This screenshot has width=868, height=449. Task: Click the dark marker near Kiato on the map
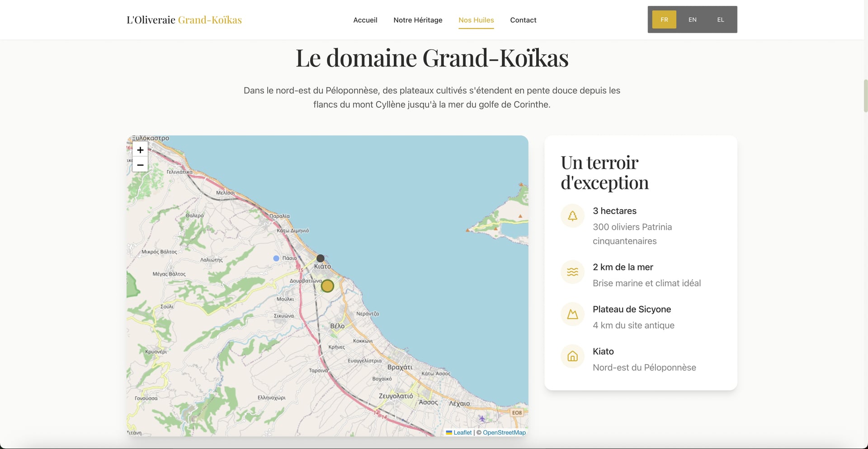321,258
